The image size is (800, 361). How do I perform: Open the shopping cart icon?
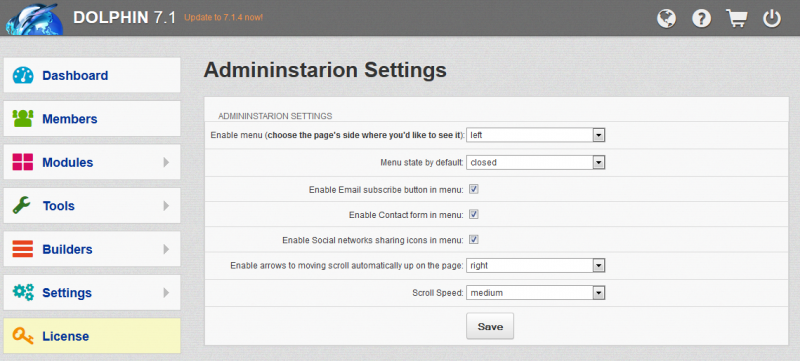[x=737, y=18]
